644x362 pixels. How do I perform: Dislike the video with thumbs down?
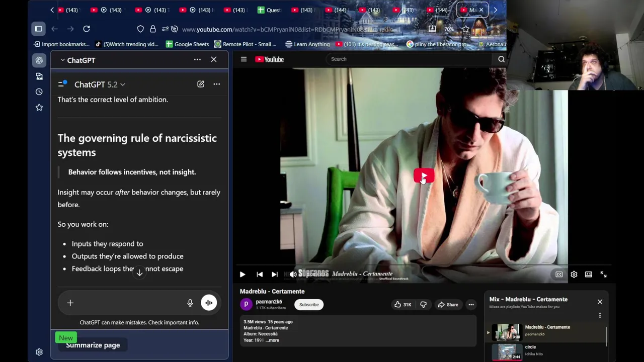[x=423, y=305]
